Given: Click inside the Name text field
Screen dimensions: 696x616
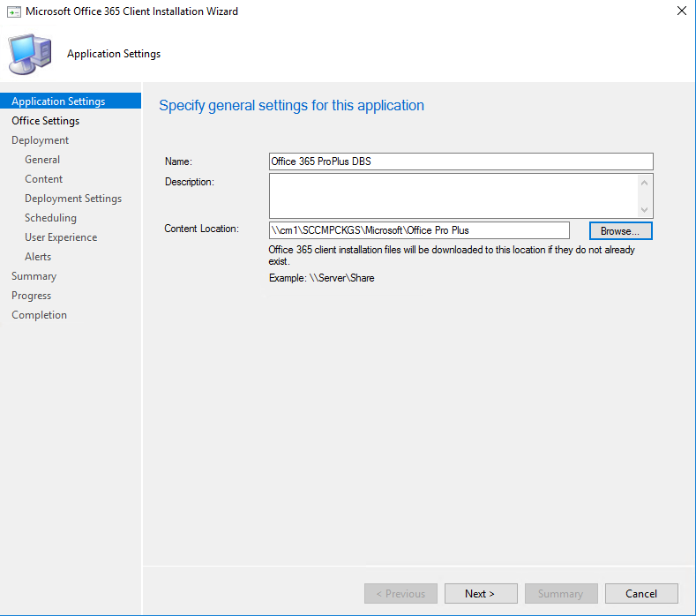Looking at the screenshot, I should pyautogui.click(x=460, y=162).
